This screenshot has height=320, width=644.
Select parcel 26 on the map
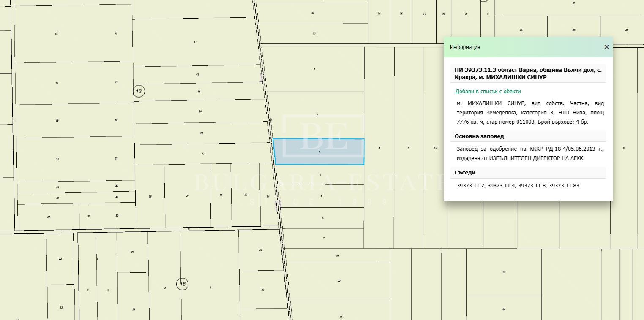coord(221,195)
